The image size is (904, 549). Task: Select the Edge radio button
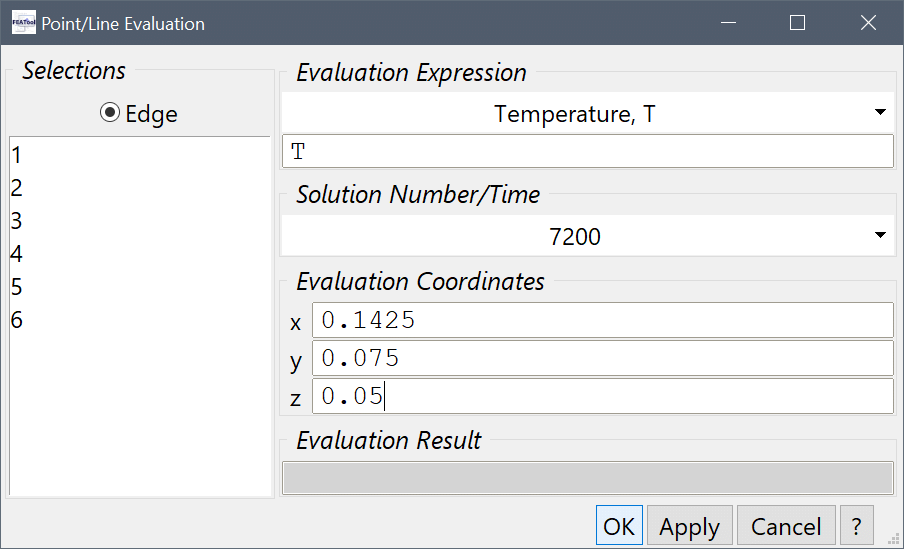110,114
